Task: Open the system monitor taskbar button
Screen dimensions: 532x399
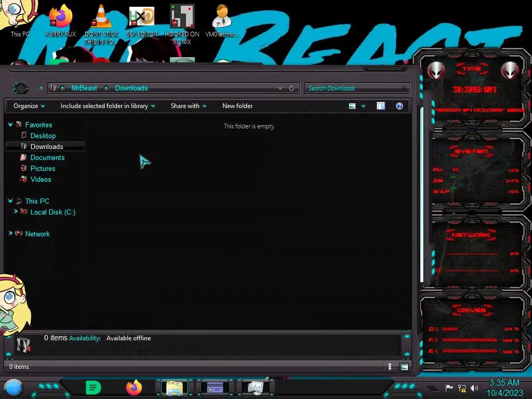Action: coord(255,388)
